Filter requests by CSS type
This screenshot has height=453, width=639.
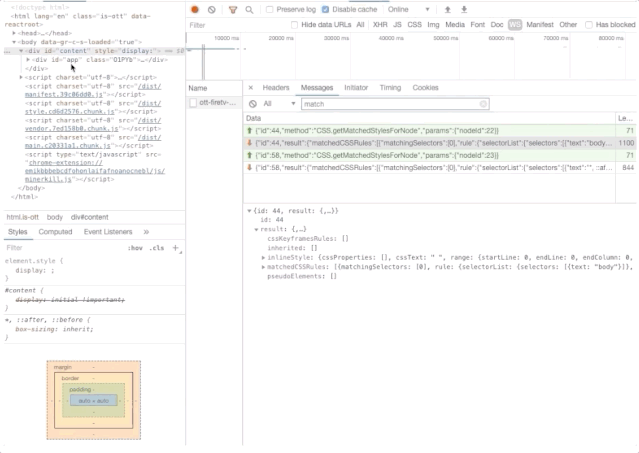pos(414,25)
